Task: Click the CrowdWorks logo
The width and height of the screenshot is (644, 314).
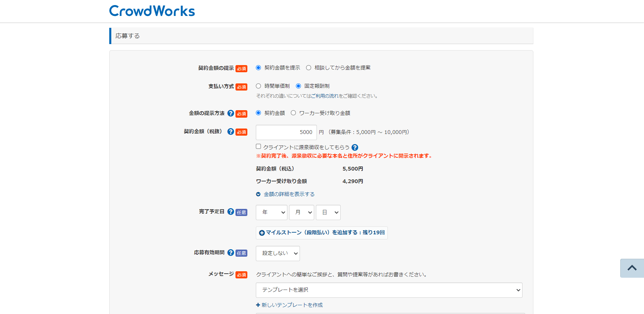Action: pyautogui.click(x=152, y=11)
